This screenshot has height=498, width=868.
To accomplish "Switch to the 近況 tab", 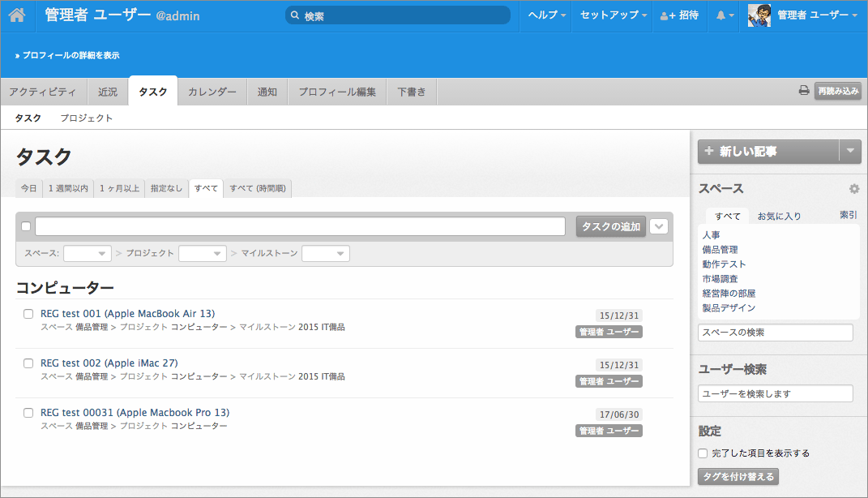I will coord(108,92).
